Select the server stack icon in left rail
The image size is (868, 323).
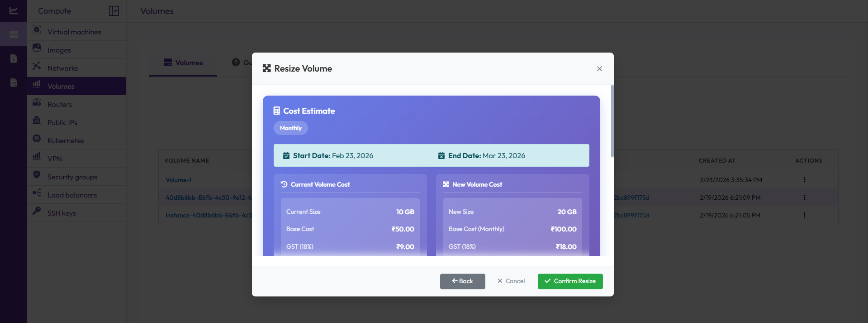coord(14,35)
